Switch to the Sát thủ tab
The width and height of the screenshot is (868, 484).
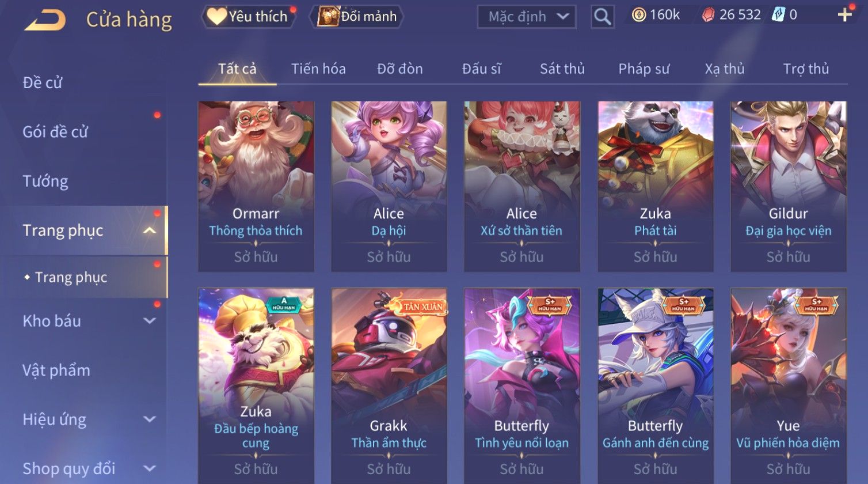pyautogui.click(x=562, y=69)
